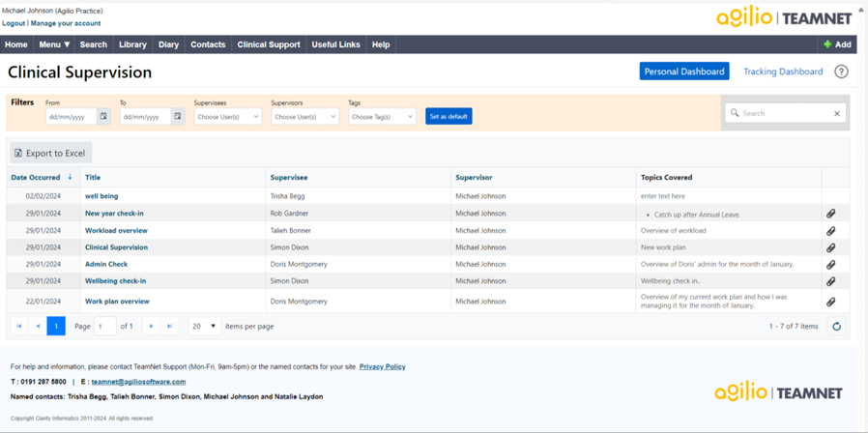Open the Work plan overview record
This screenshot has width=868, height=433.
point(117,302)
